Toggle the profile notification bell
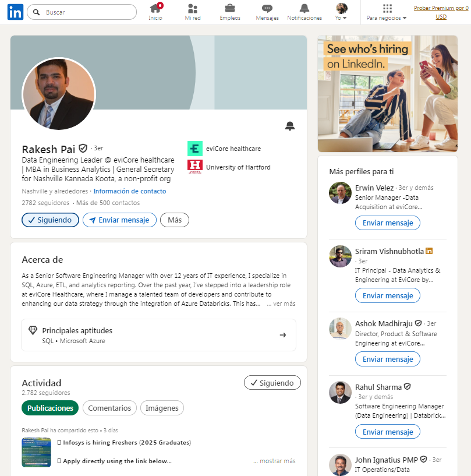 click(290, 126)
